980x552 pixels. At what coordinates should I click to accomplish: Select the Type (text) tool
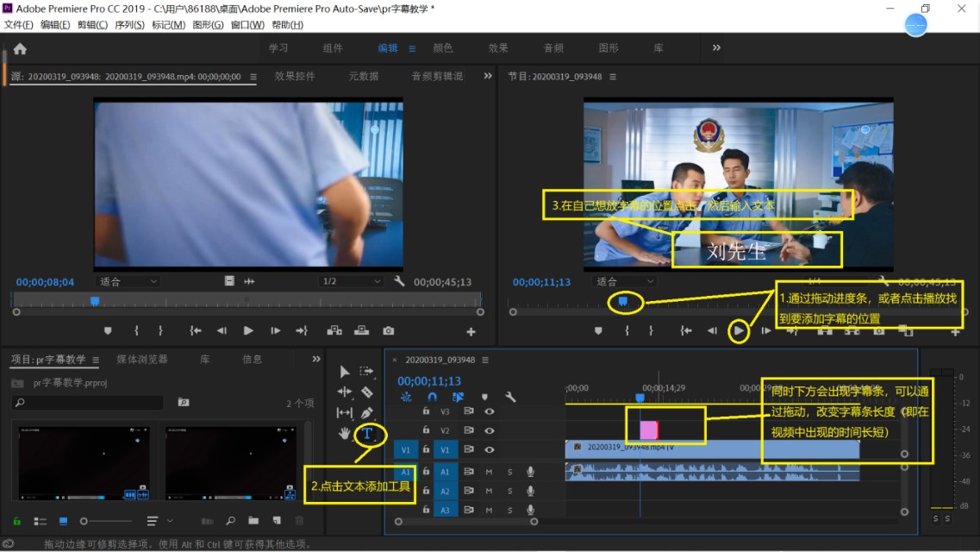[x=367, y=433]
